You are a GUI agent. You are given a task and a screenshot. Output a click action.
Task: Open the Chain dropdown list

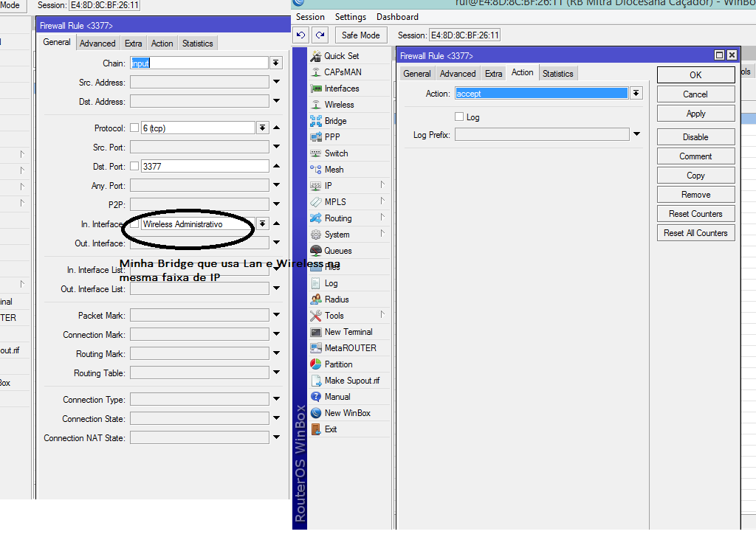click(276, 63)
